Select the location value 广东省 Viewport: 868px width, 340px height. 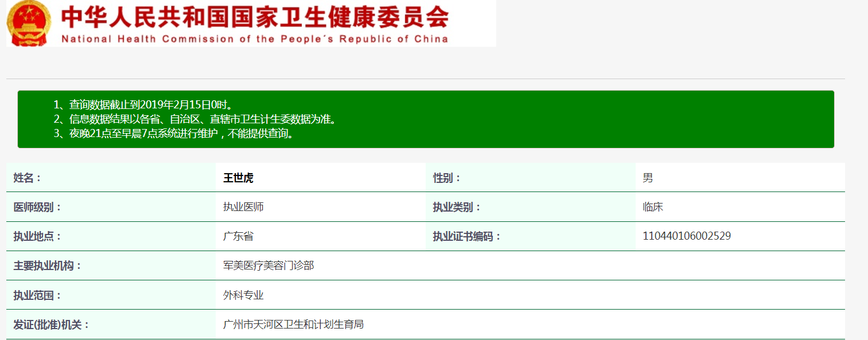[x=238, y=236]
